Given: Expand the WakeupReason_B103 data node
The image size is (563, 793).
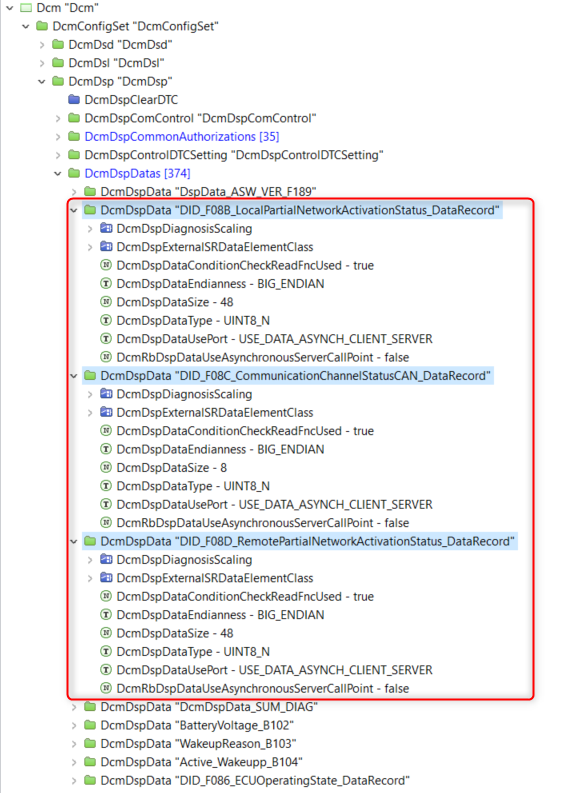Looking at the screenshot, I should point(74,744).
